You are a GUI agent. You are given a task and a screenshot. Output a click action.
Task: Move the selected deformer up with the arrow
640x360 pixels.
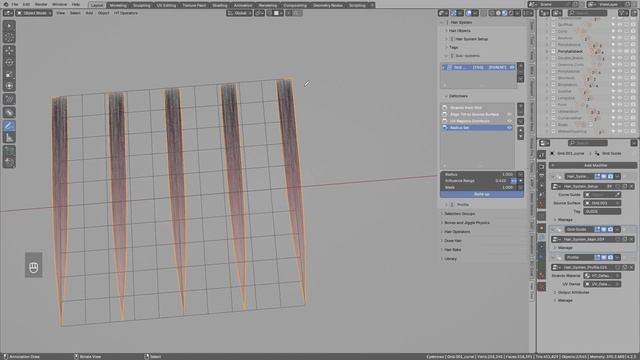coord(520,131)
